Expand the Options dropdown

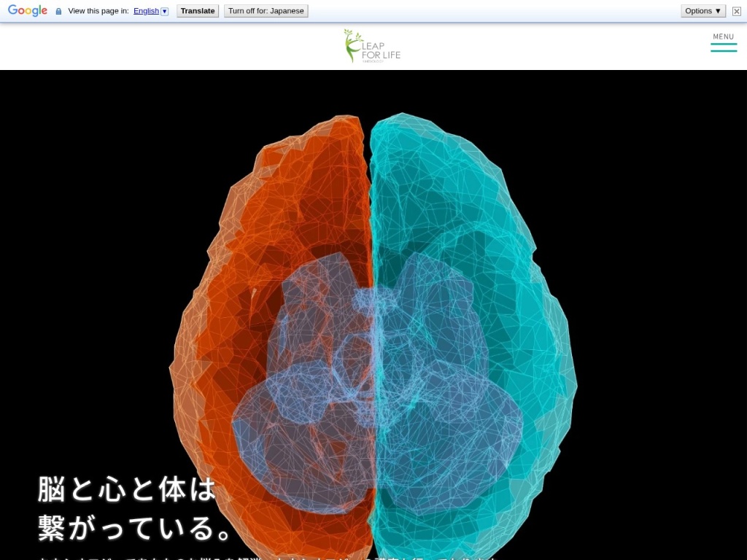pyautogui.click(x=703, y=11)
